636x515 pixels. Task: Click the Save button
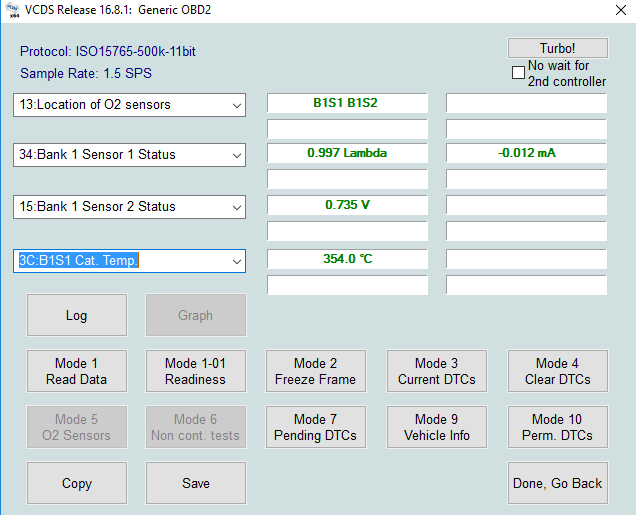point(196,483)
